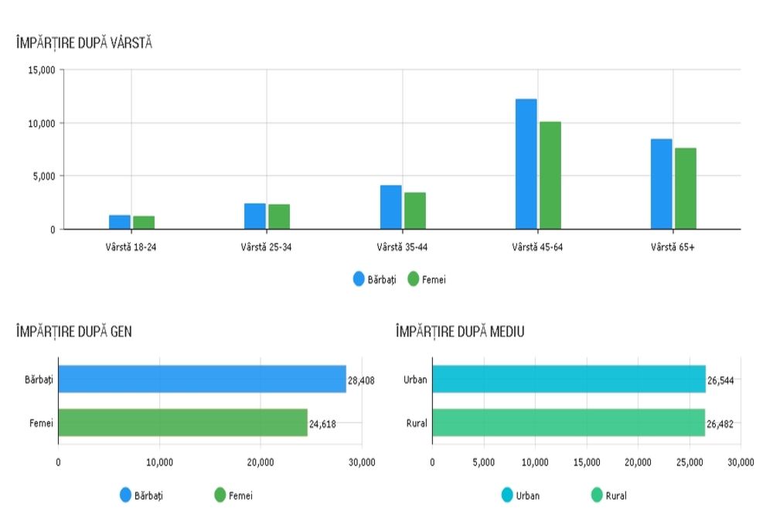Viewport: 773px width, 532px height.
Task: Click the Vârstă 65+ axis label
Action: tap(673, 247)
